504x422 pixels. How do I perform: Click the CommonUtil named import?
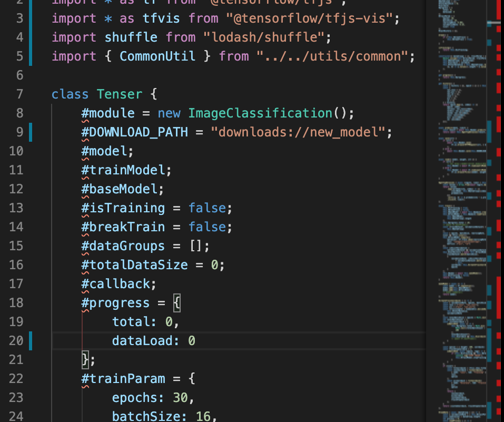point(157,56)
